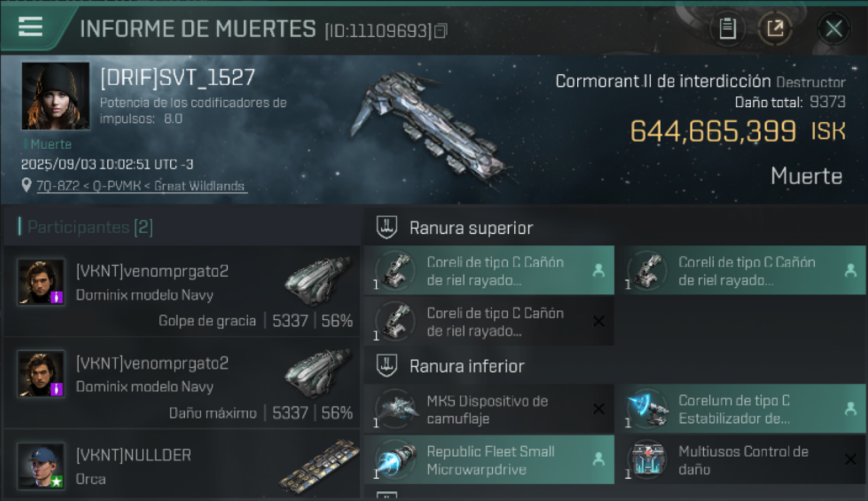This screenshot has height=501, width=868.
Task: Close the Informe de Muertes window
Action: [x=833, y=29]
